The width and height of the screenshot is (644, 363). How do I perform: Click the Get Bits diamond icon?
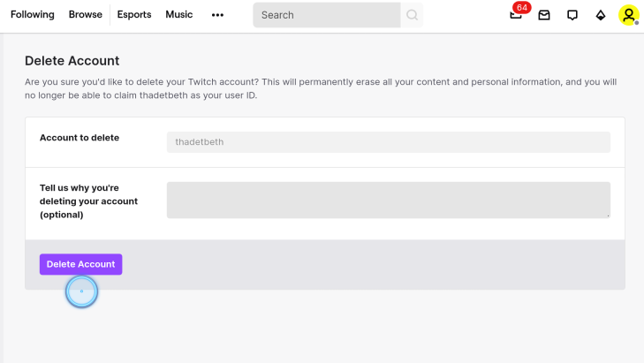pos(601,15)
